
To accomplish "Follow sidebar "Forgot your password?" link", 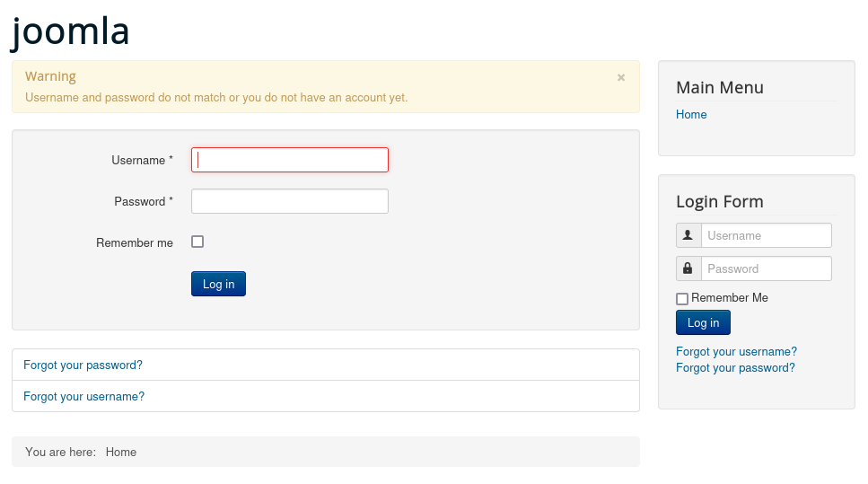I will point(735,368).
